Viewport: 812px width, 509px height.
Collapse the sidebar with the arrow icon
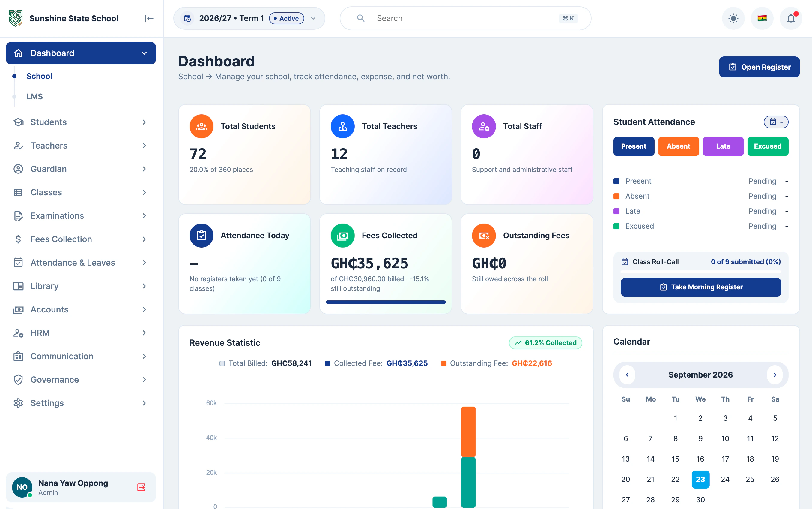(x=149, y=18)
